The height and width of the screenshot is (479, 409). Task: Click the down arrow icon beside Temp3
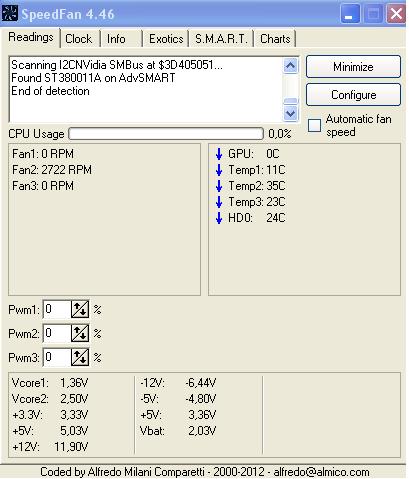219,202
